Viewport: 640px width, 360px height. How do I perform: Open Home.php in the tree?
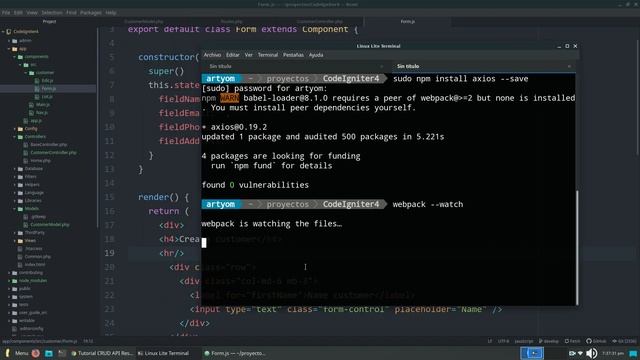(40, 160)
